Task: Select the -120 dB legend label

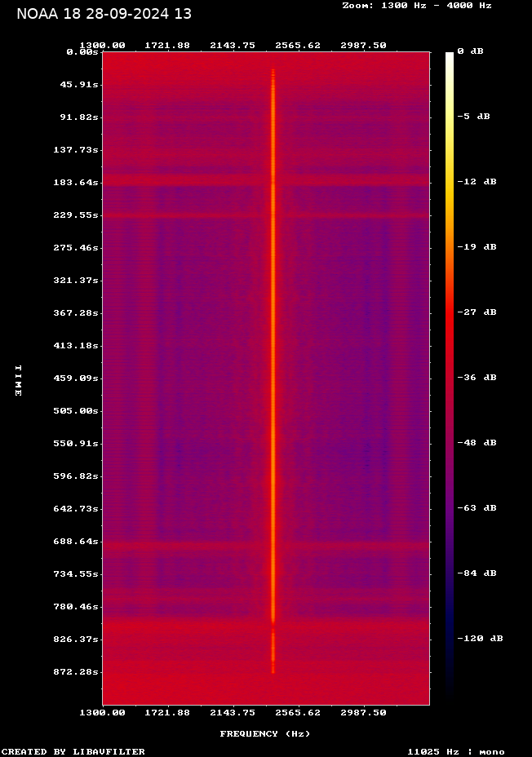Action: (479, 639)
